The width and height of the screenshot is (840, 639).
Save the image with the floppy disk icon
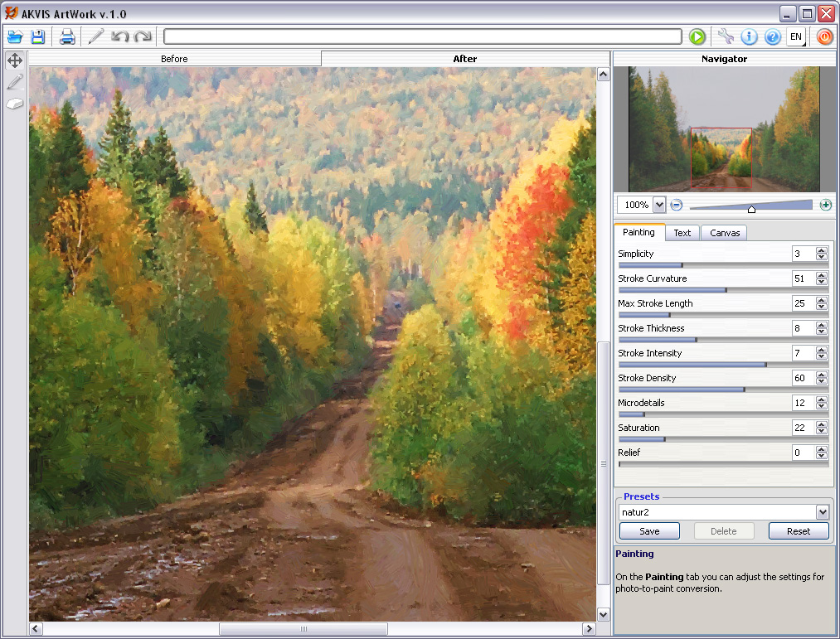click(38, 36)
